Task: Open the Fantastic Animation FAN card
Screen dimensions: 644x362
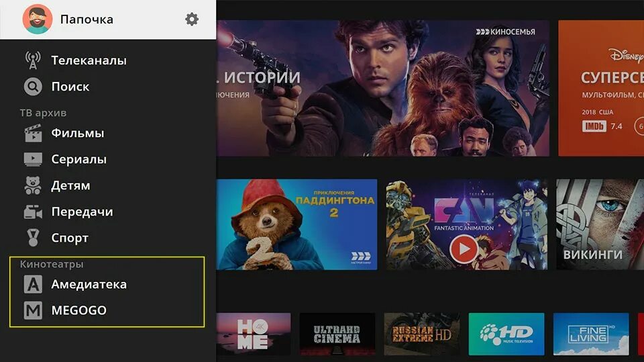Action: [467, 224]
